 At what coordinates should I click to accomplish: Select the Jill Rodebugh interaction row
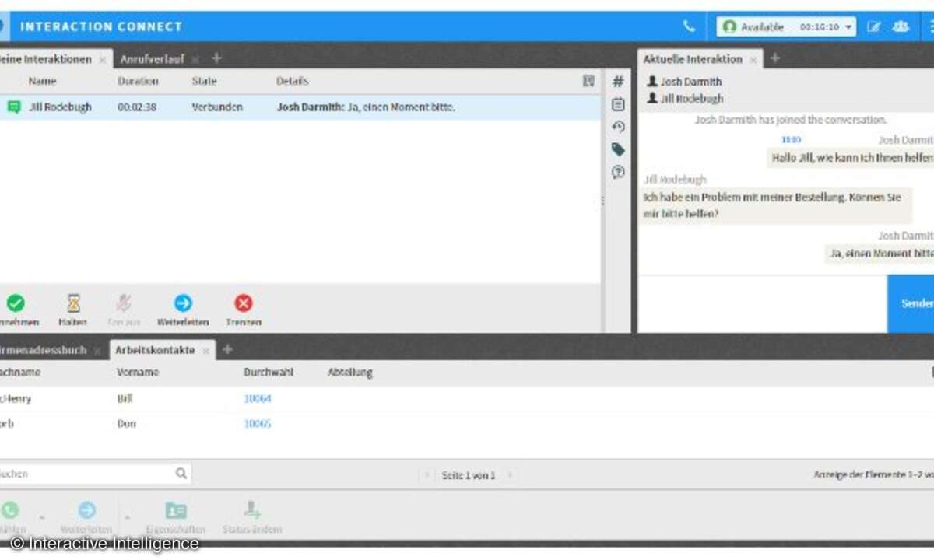[x=300, y=107]
